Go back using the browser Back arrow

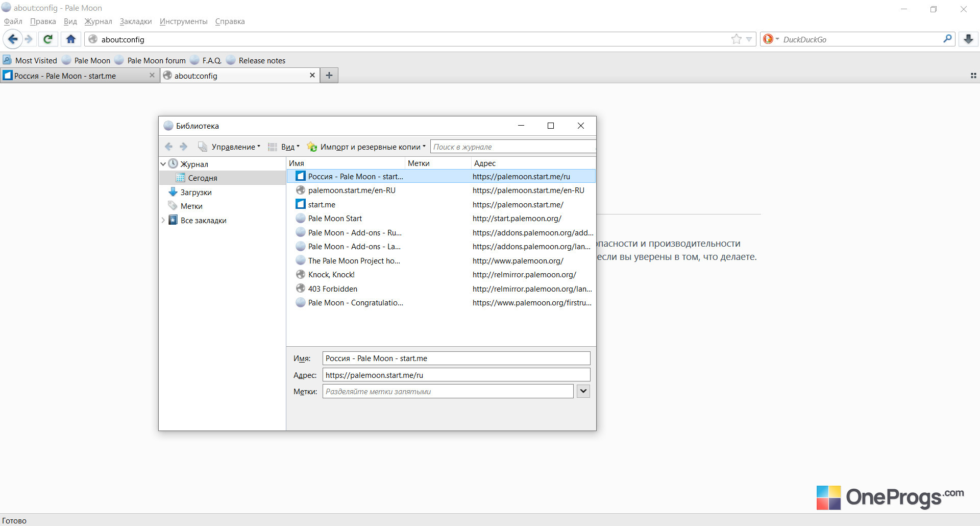tap(13, 39)
